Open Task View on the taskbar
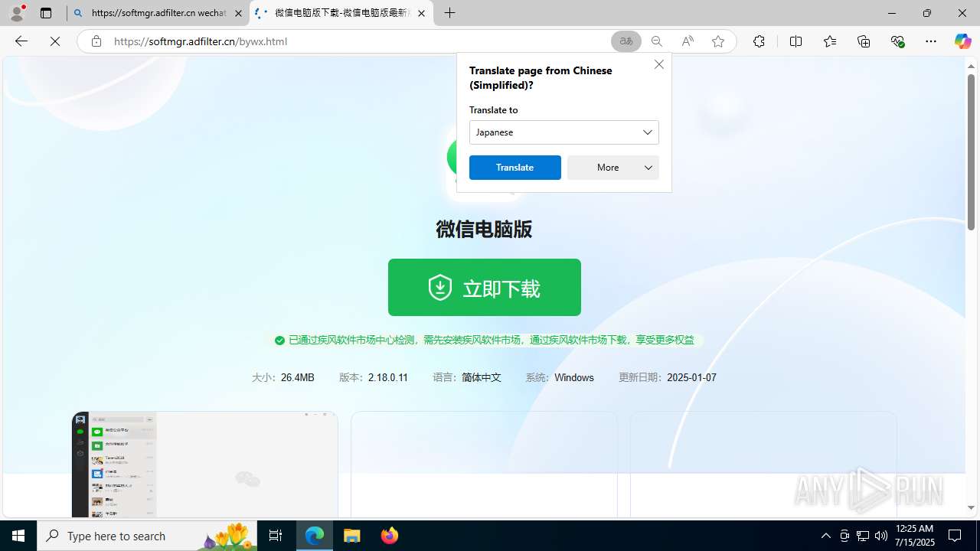Screen dimensions: 980x551 [276, 536]
